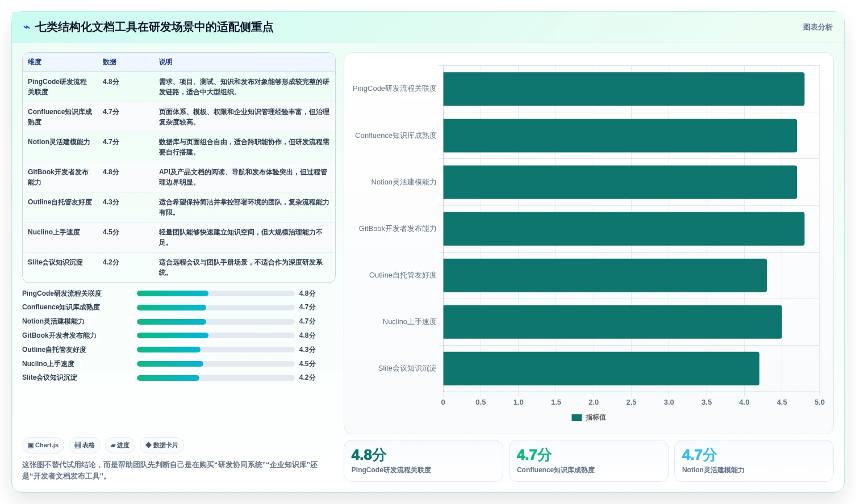Click the Confluence知识库成熟度 table row name
Viewport: 856px width, 504px height.
pos(60,117)
